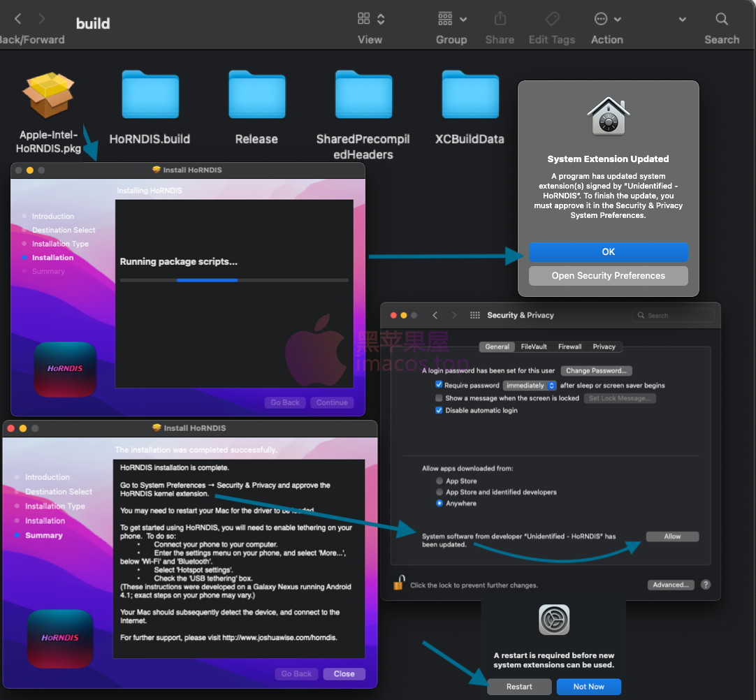This screenshot has height=700, width=756.
Task: Expand the Action dropdown chevron
Action: (x=618, y=20)
